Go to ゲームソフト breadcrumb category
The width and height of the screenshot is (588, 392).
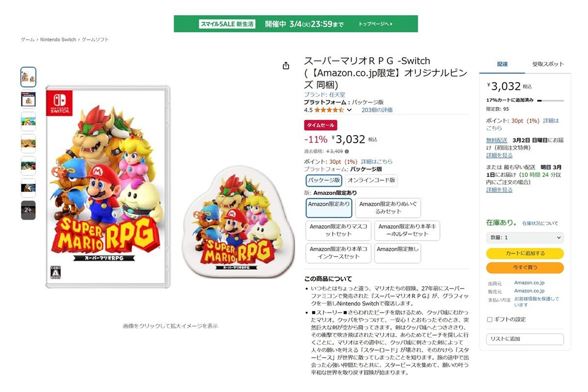click(x=95, y=40)
